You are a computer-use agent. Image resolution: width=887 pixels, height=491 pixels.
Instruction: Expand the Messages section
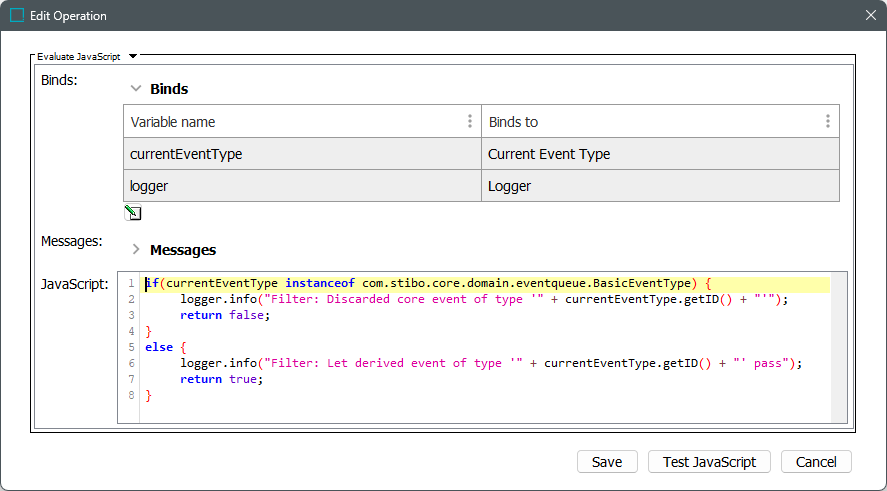[136, 250]
